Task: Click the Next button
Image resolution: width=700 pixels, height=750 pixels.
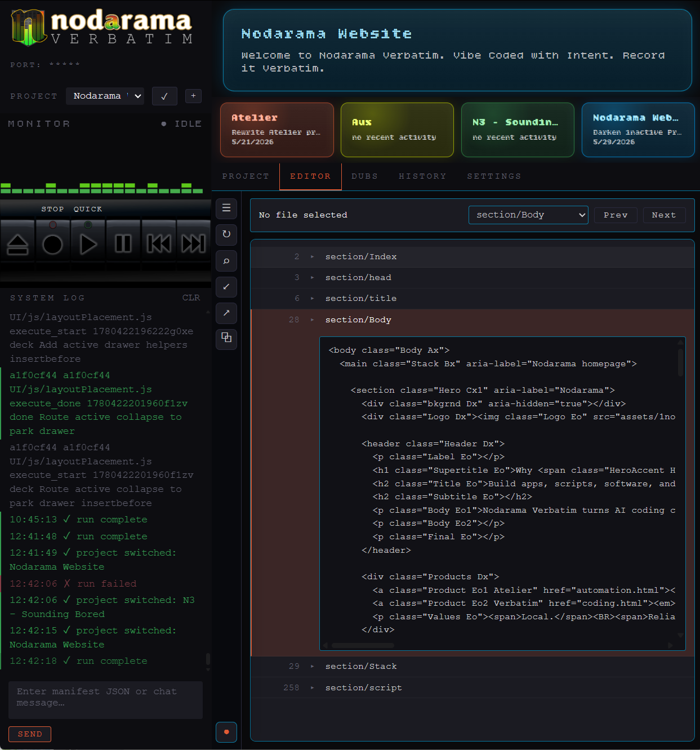Action: coord(664,215)
